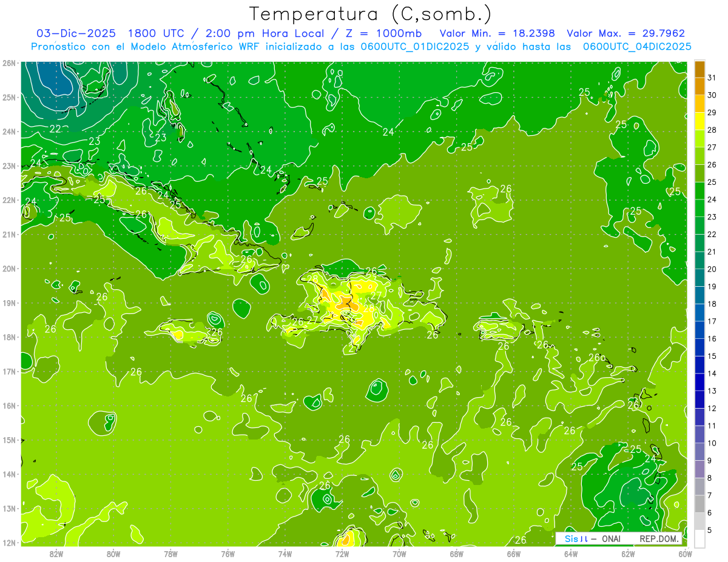This screenshot has width=728, height=562.
Task: Click the '26N' latitude axis label
Action: pos(9,63)
